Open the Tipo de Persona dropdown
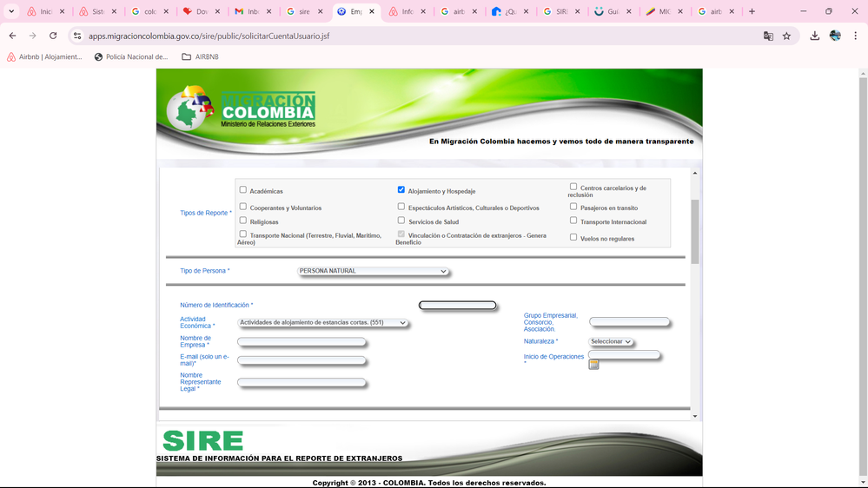Image resolution: width=868 pixels, height=488 pixels. click(x=373, y=271)
